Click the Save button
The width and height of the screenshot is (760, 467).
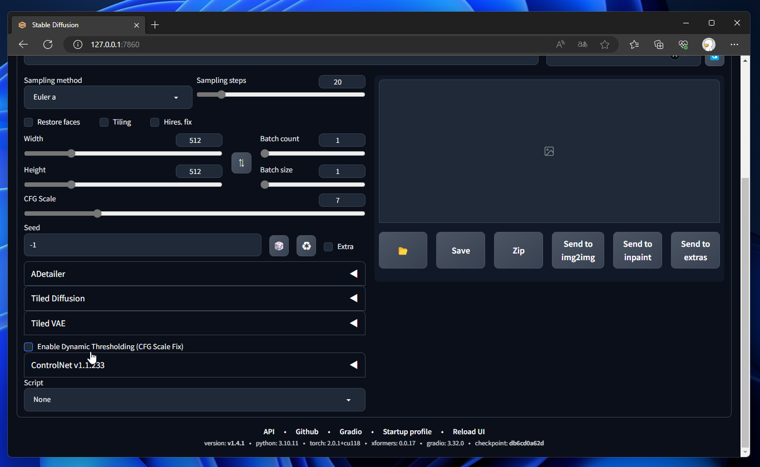click(x=460, y=250)
